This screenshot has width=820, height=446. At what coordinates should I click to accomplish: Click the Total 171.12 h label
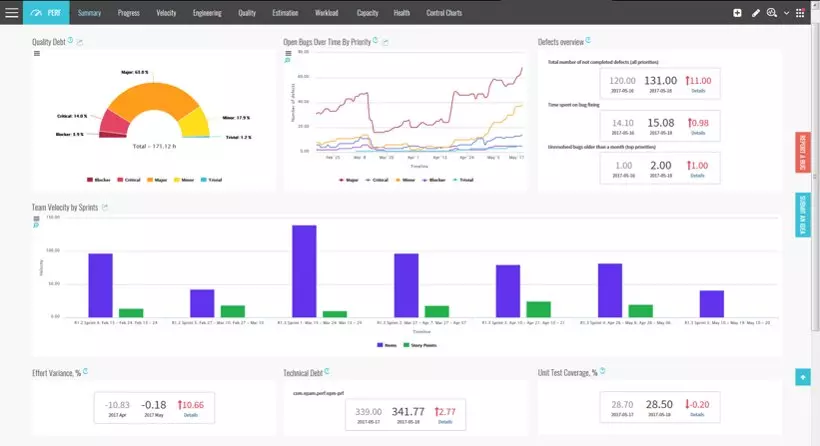154,146
